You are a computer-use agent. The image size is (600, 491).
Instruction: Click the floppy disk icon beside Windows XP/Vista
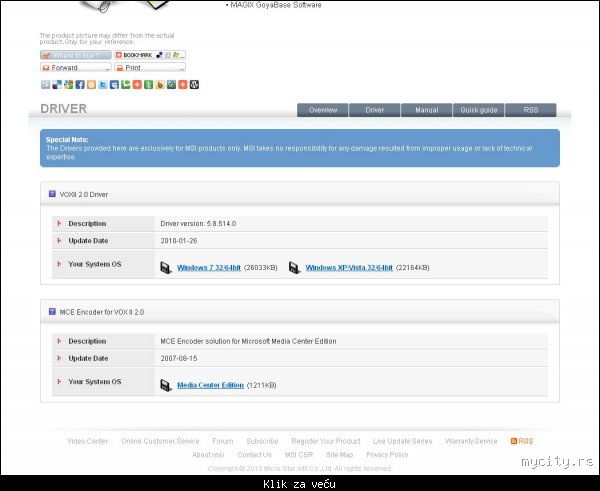click(295, 268)
